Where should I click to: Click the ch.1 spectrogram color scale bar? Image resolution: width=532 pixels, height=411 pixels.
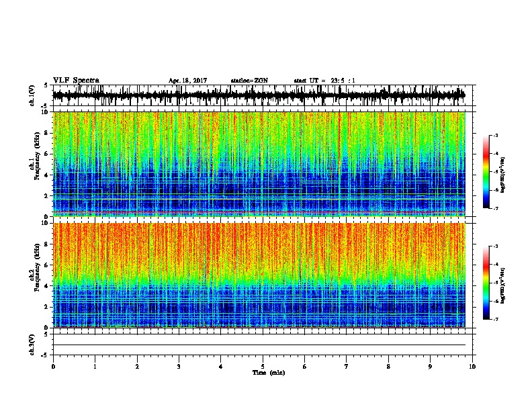pos(486,172)
